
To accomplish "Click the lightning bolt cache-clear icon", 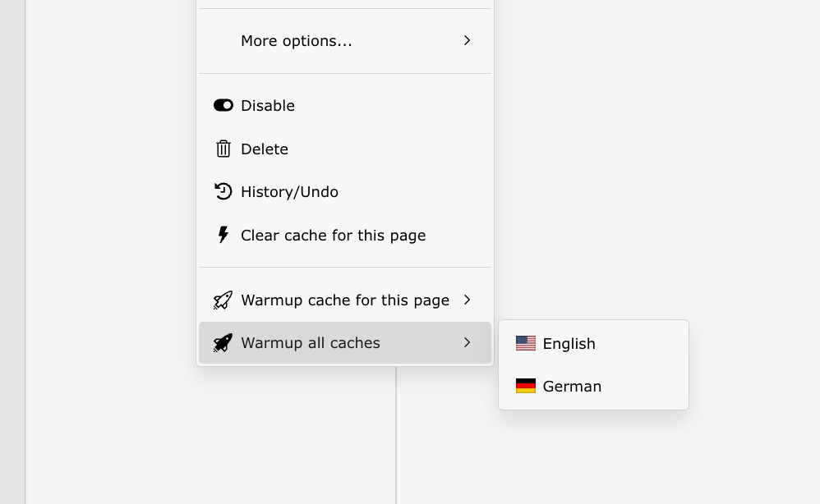I will pos(223,235).
